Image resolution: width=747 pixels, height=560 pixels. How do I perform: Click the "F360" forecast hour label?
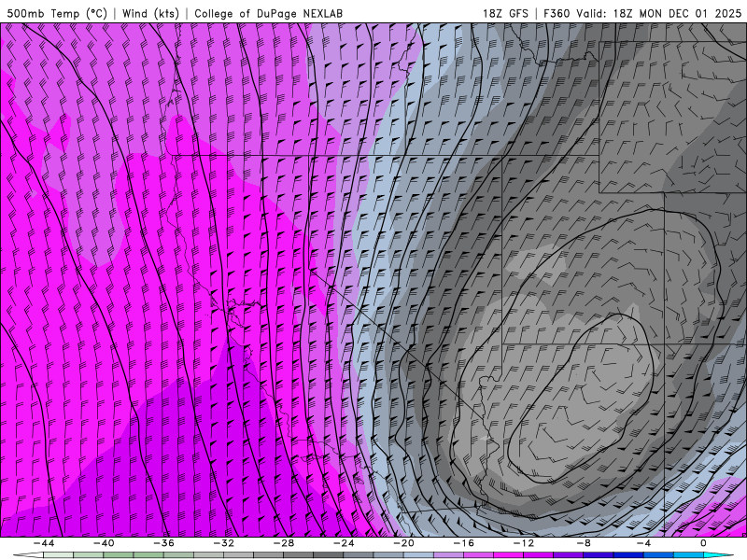pos(557,14)
